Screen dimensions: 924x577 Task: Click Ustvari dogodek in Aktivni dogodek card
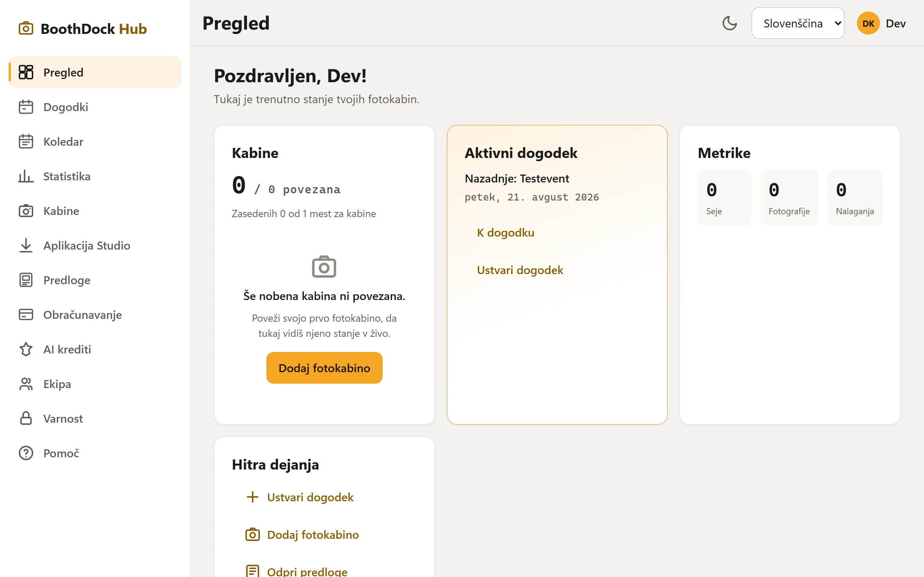pyautogui.click(x=520, y=270)
